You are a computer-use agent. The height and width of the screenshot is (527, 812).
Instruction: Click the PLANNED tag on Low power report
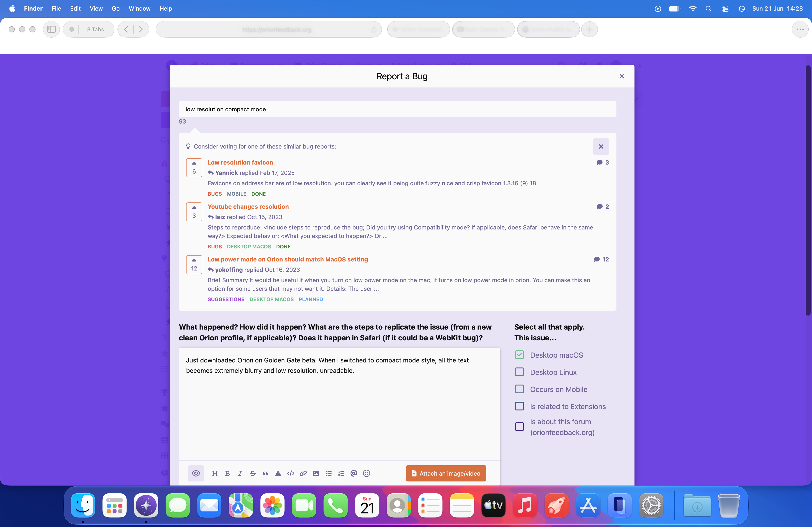(x=310, y=299)
